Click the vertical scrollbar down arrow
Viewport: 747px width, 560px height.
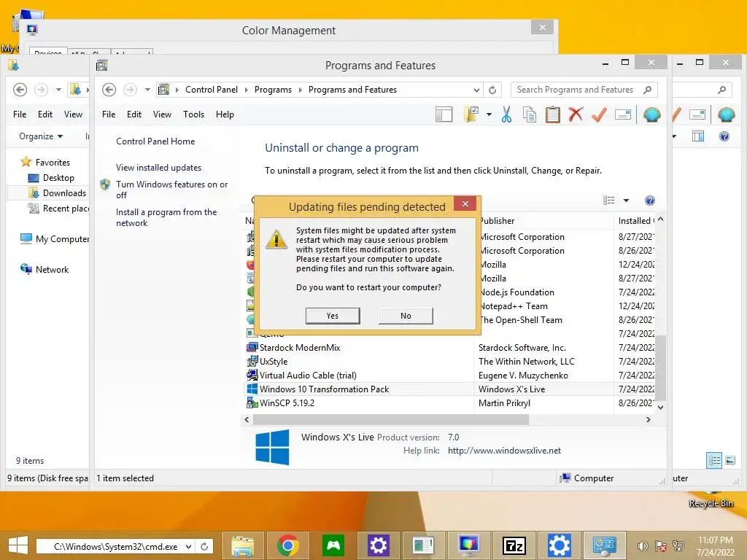[x=660, y=407]
